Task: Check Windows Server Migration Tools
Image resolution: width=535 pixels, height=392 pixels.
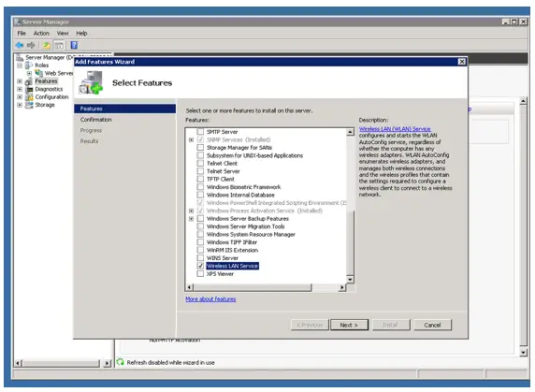Action: tap(200, 226)
